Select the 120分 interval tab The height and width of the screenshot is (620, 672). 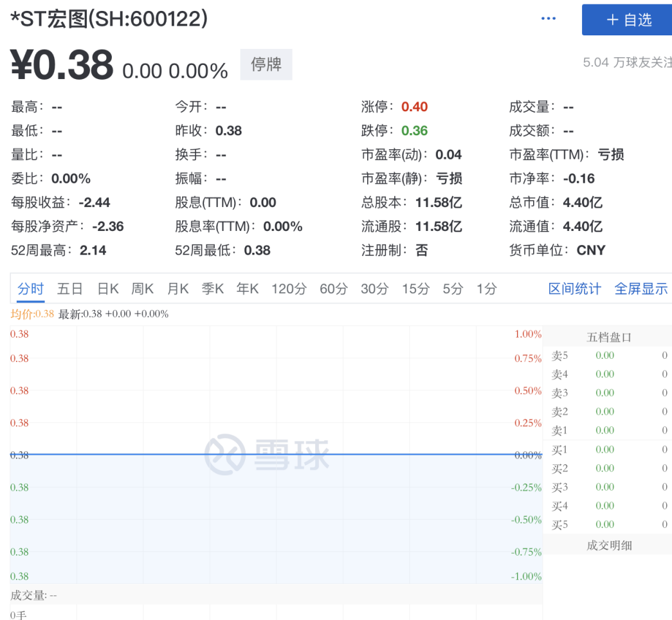click(289, 289)
